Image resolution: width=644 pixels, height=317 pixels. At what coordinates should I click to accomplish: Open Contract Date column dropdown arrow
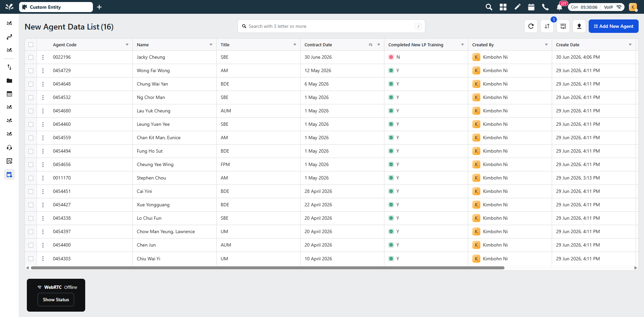pos(379,45)
